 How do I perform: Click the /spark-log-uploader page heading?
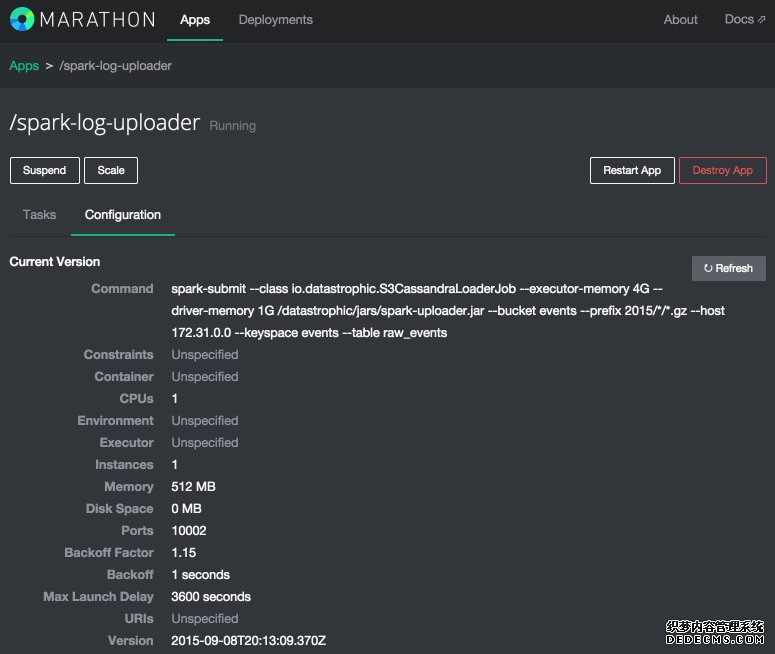(104, 125)
